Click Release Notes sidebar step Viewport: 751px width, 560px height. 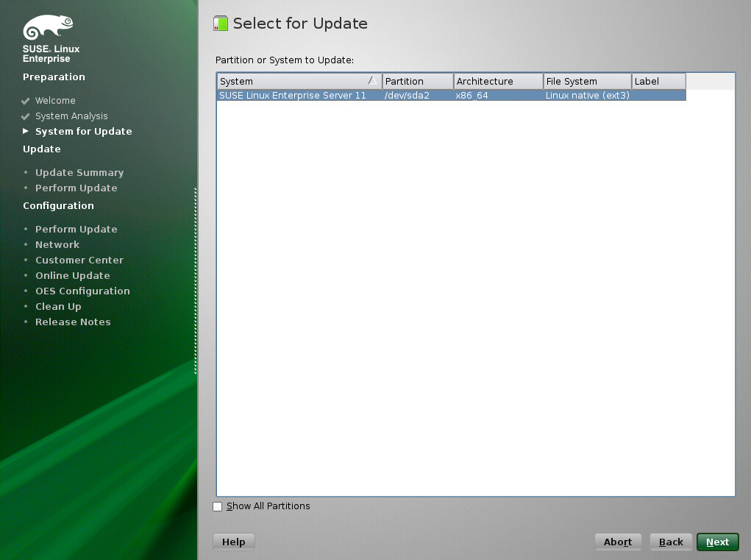coord(73,322)
